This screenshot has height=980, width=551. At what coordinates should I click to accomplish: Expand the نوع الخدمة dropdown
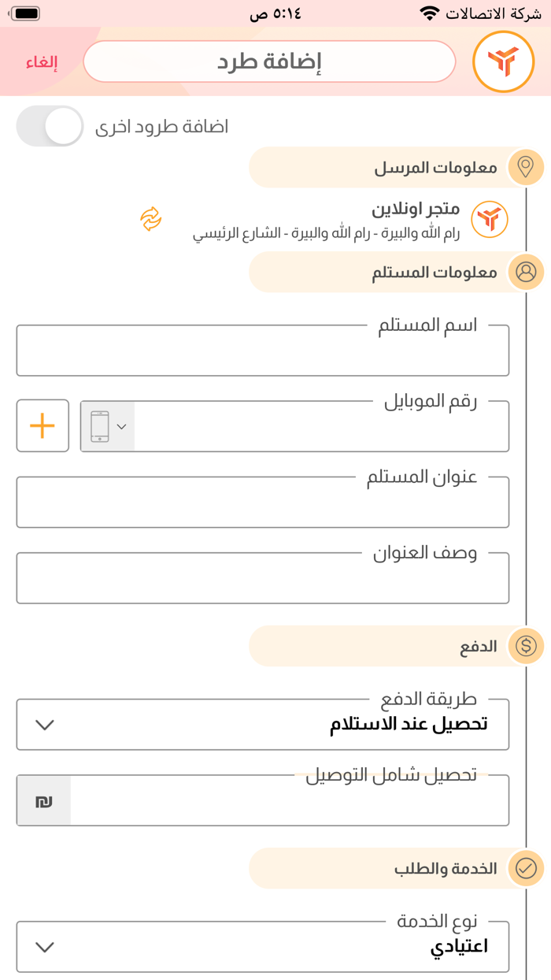[263, 947]
